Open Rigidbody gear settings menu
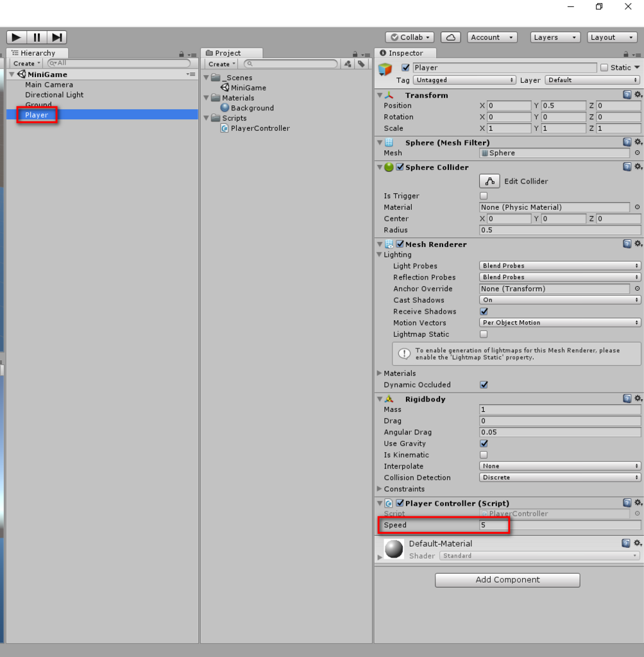Viewport: 644px width, 657px height. [638, 398]
